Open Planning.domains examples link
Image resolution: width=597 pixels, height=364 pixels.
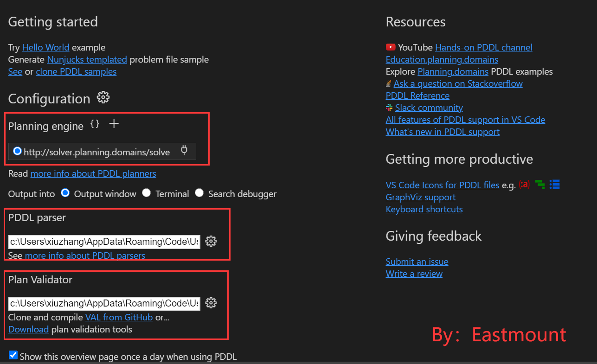tap(453, 71)
